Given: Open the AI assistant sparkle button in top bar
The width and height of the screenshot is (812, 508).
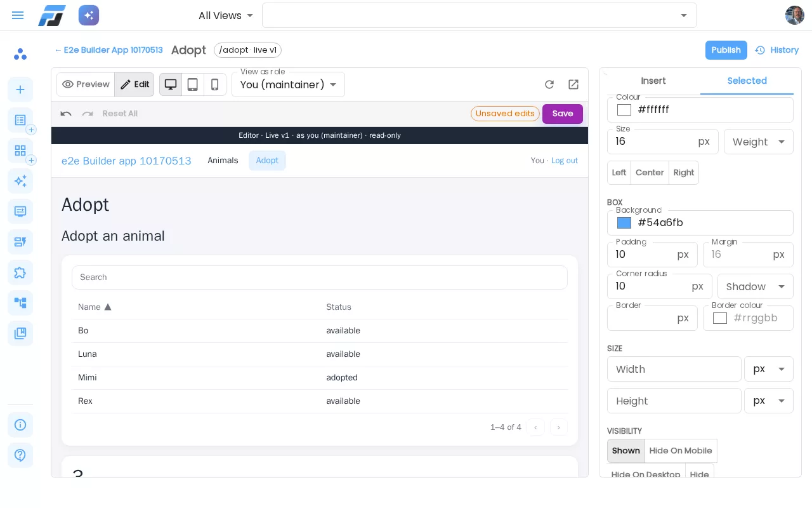Looking at the screenshot, I should pos(89,15).
